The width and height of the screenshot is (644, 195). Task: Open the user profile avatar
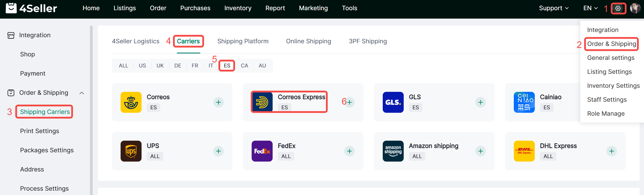(x=635, y=8)
